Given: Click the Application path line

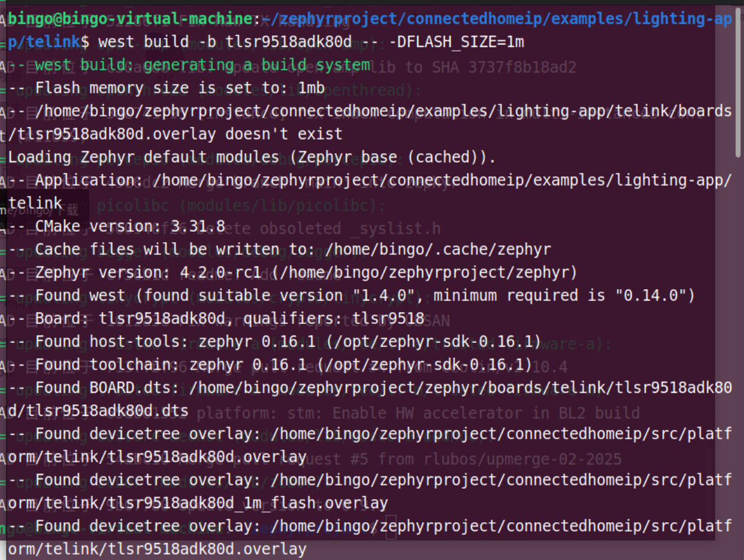Looking at the screenshot, I should (370, 192).
